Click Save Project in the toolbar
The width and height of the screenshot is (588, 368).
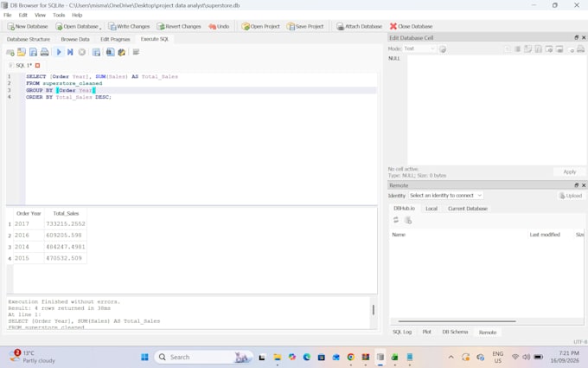tap(305, 26)
